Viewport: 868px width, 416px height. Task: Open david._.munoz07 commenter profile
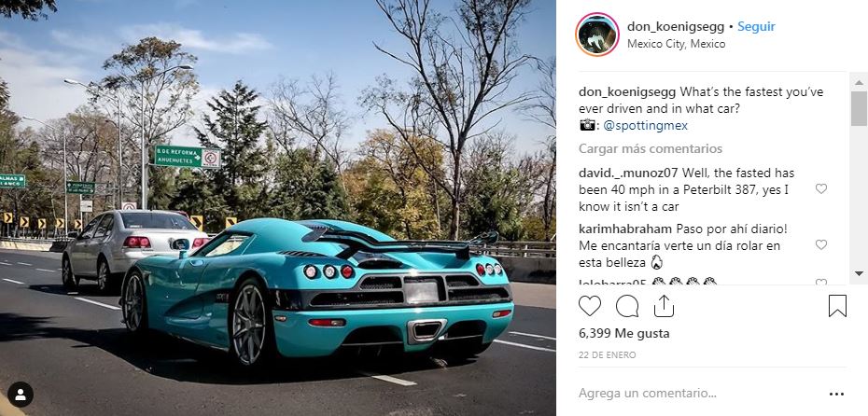[628, 173]
